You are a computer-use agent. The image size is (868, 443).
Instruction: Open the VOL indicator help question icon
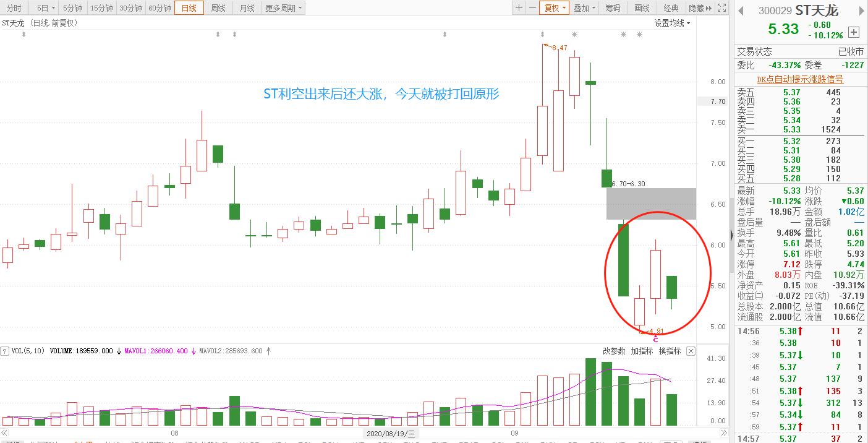click(5, 351)
